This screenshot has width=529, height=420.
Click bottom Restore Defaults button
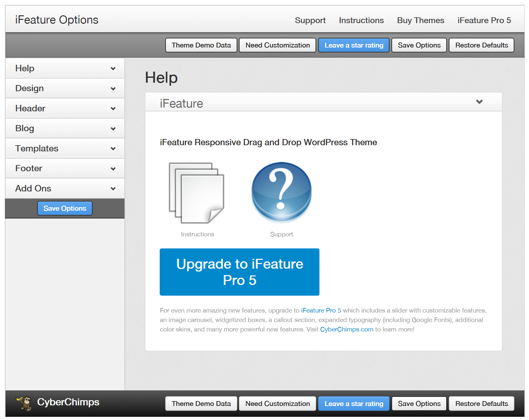tap(481, 404)
